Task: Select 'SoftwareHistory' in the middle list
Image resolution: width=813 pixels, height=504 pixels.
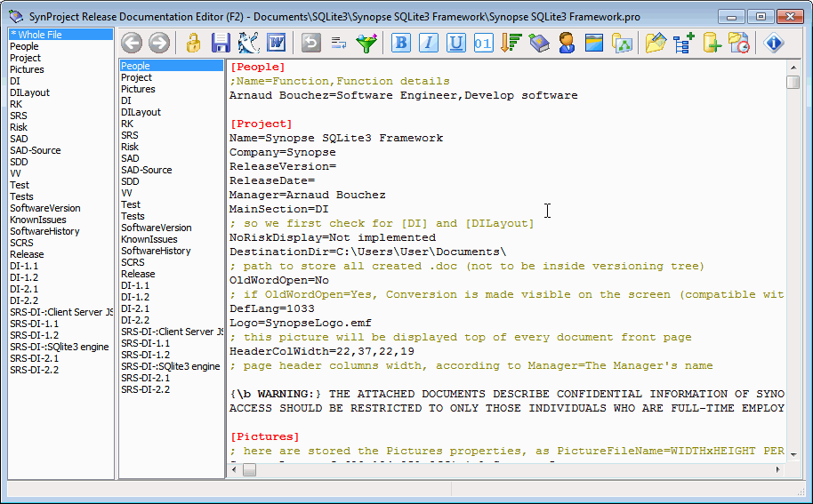Action: pos(172,251)
